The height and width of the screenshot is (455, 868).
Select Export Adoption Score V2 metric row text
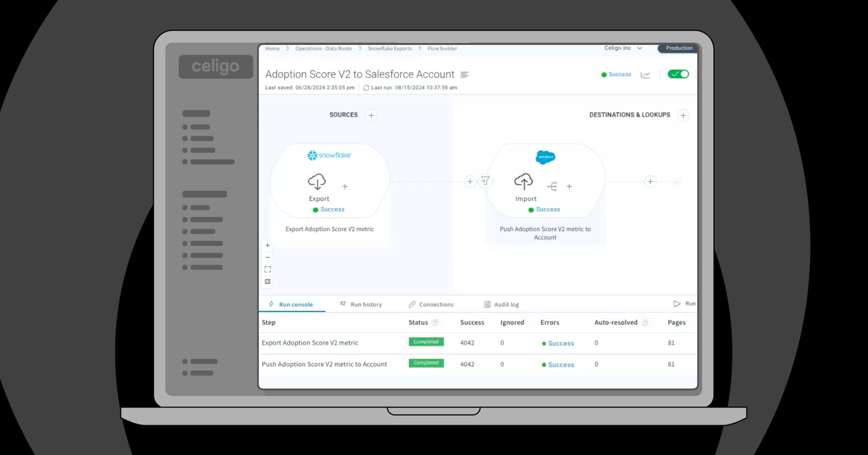[310, 343]
